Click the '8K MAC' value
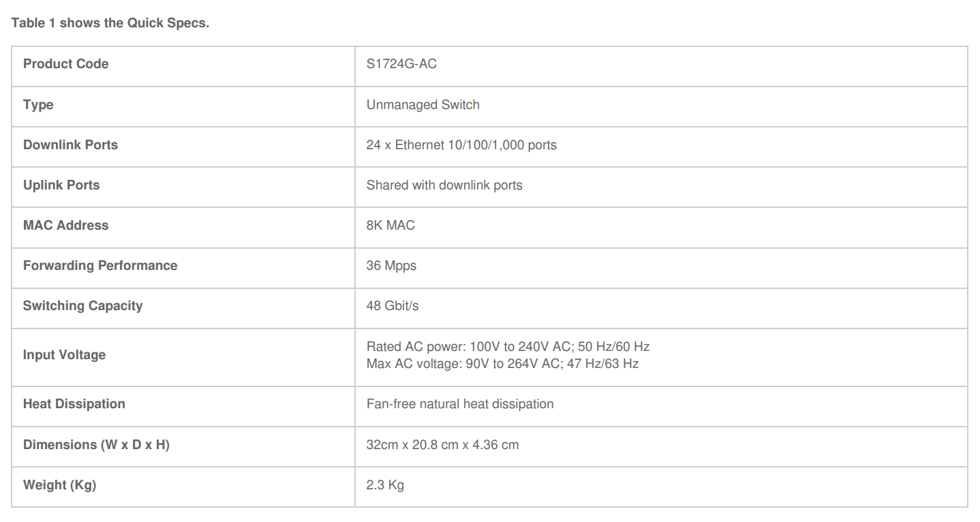This screenshot has width=980, height=522. (x=391, y=226)
